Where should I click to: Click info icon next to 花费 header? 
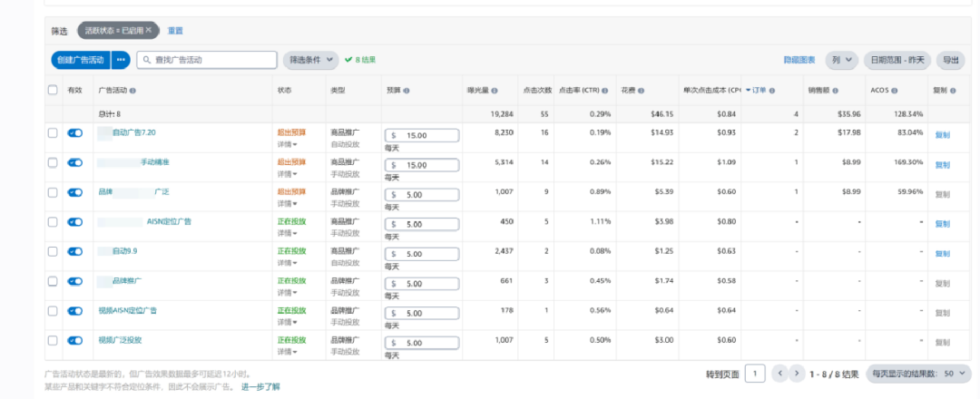(x=641, y=91)
